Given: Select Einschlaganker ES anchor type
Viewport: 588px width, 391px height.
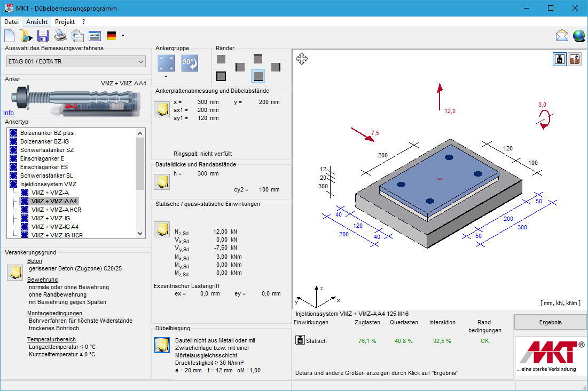Looking at the screenshot, I should [x=44, y=167].
